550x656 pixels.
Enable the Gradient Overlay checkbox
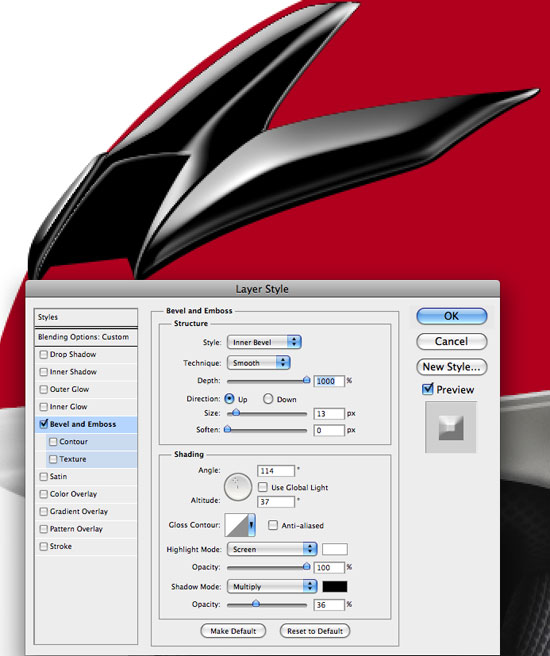pyautogui.click(x=43, y=512)
